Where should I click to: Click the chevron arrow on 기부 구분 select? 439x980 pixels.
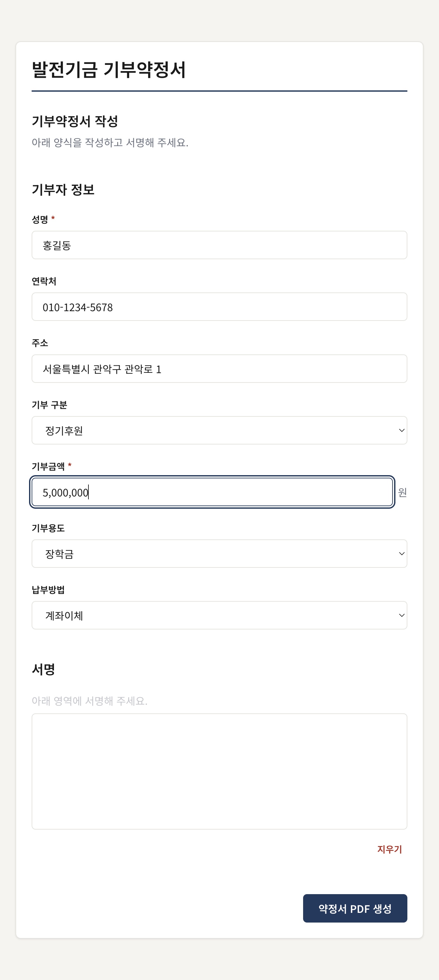click(x=401, y=430)
